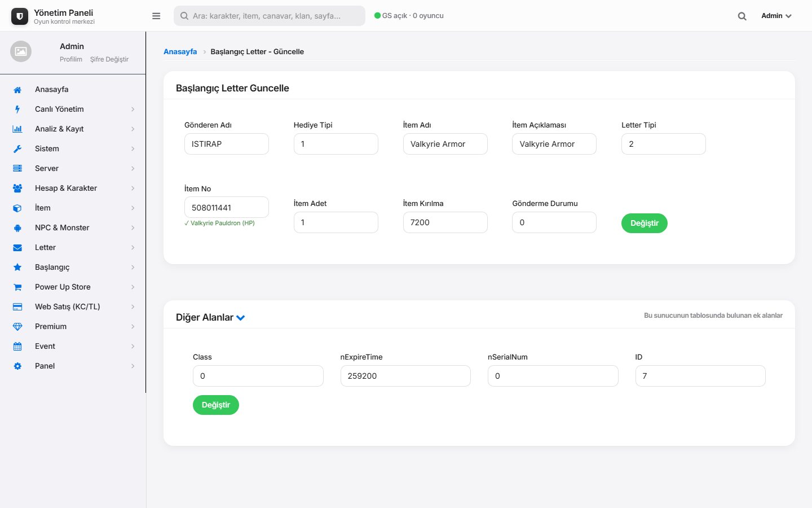The width and height of the screenshot is (812, 508).
Task: Click the lightning bolt icon for Canlı Yönetim
Action: [17, 110]
